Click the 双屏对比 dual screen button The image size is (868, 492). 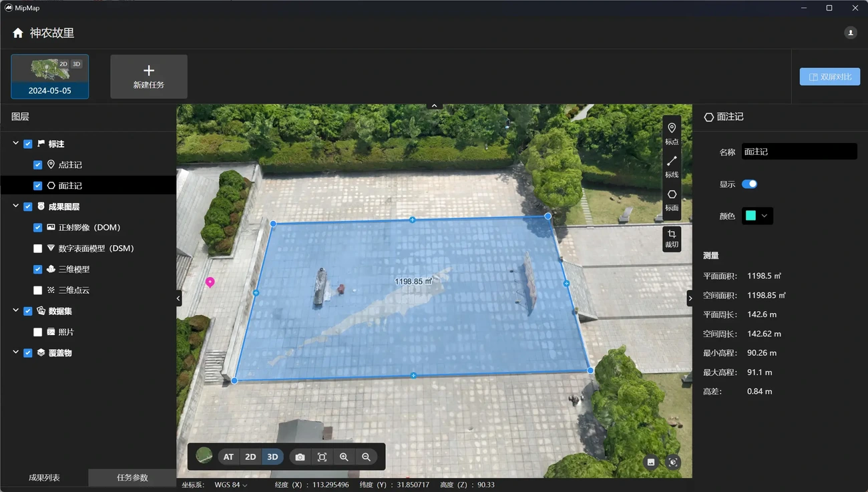[830, 77]
